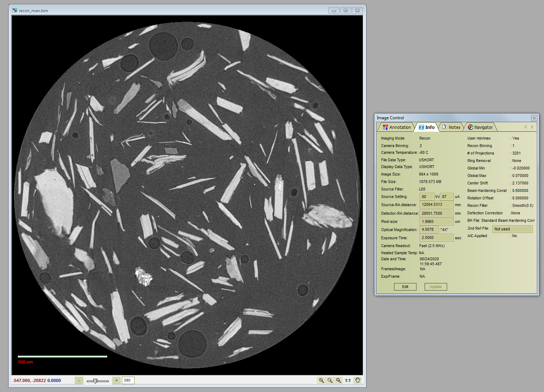Select the Info tab
The height and width of the screenshot is (392, 544).
click(x=426, y=127)
